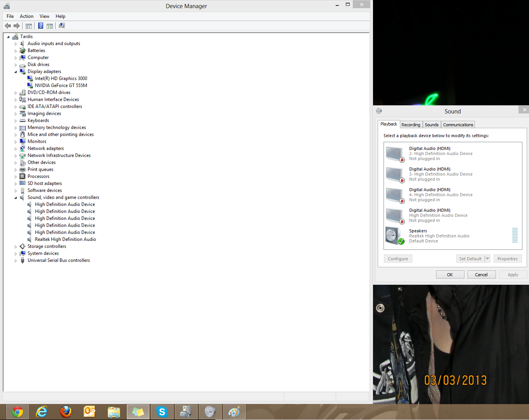Click the Print queues category icon
The image size is (529, 420).
(23, 169)
